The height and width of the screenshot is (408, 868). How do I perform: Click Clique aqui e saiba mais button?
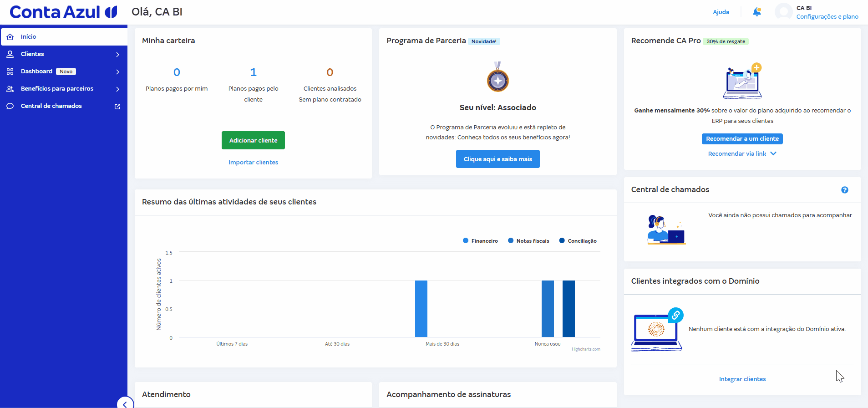497,159
